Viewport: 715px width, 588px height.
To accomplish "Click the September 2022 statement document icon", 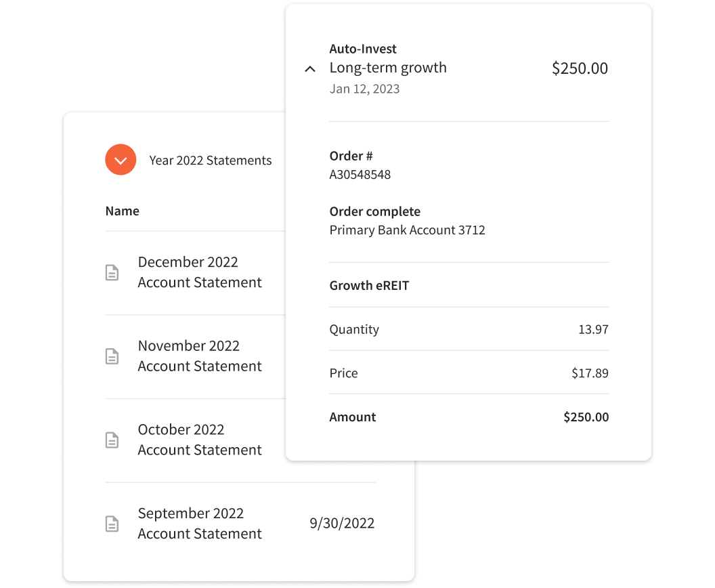I will 112,524.
